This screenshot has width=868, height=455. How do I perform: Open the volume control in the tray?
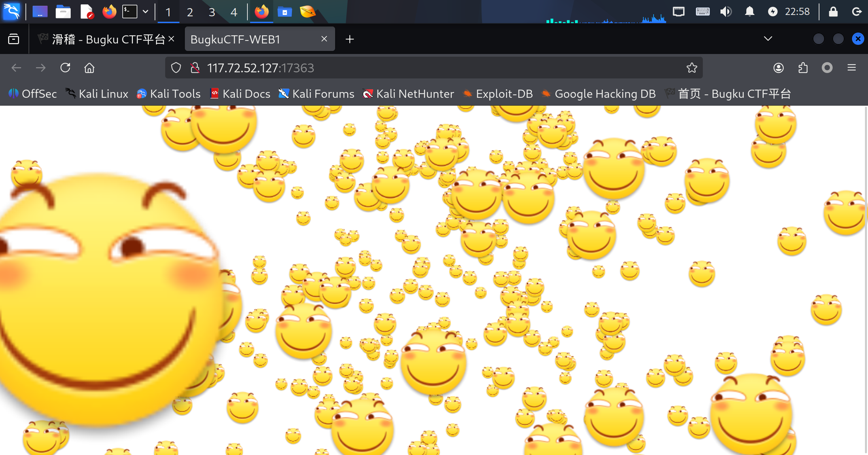(726, 12)
